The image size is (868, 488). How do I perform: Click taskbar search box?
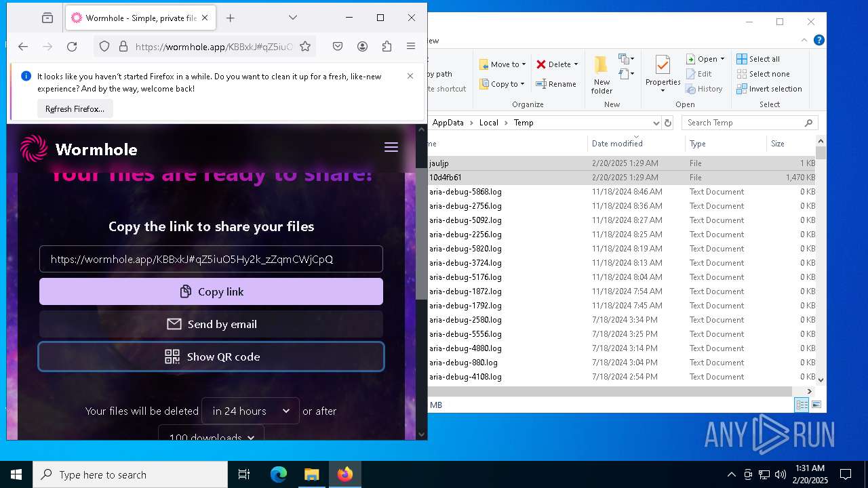tap(130, 474)
